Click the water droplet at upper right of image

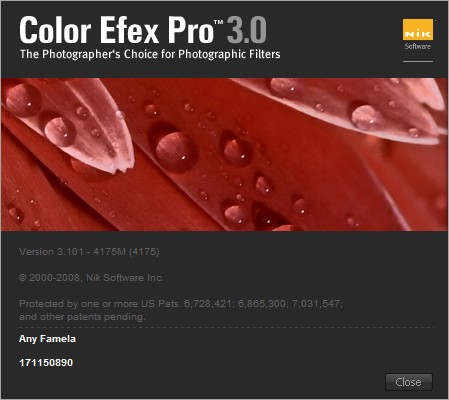pos(367,117)
